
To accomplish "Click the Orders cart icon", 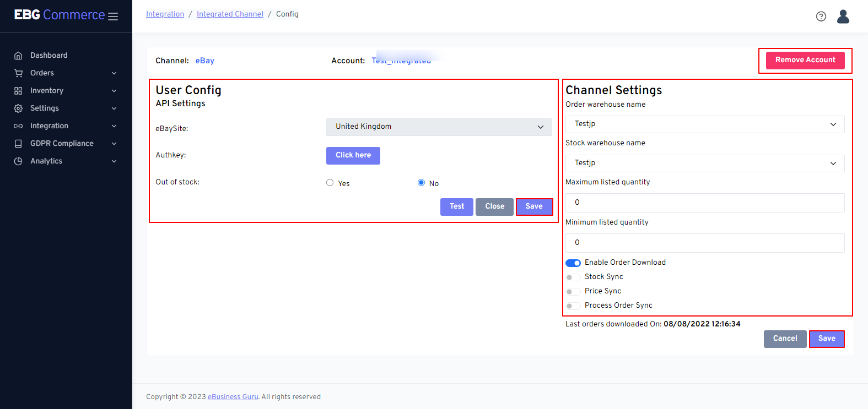I will click(18, 73).
